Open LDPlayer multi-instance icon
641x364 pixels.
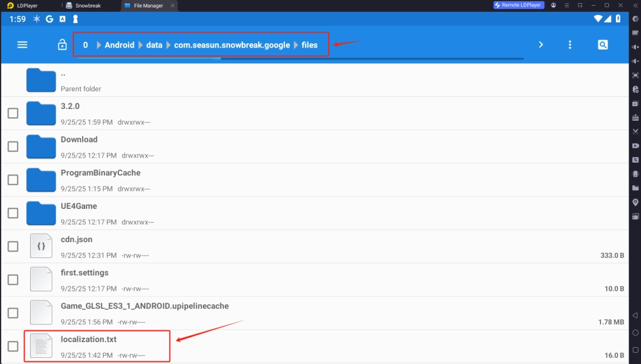635,103
